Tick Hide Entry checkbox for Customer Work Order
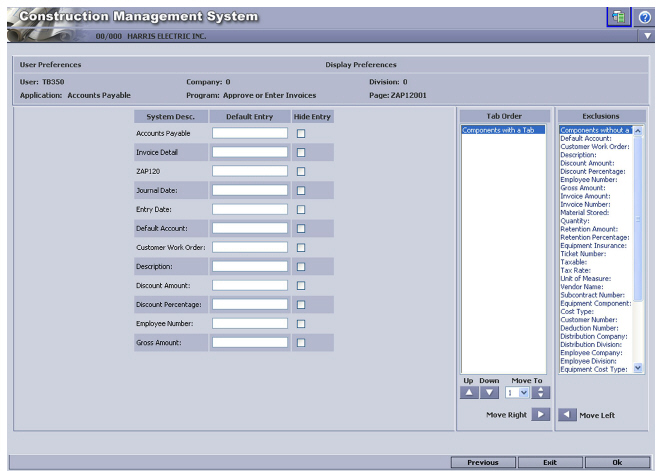The image size is (664, 471). (x=301, y=248)
